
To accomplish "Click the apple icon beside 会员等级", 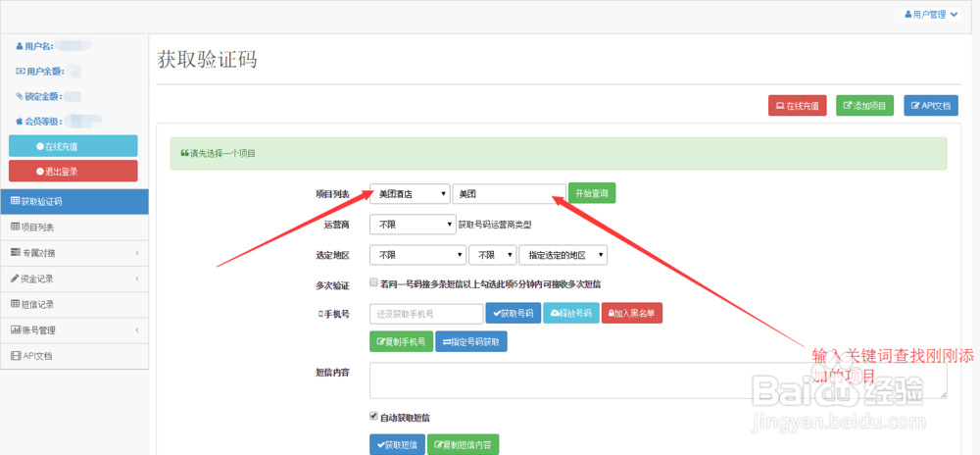I will click(x=20, y=122).
